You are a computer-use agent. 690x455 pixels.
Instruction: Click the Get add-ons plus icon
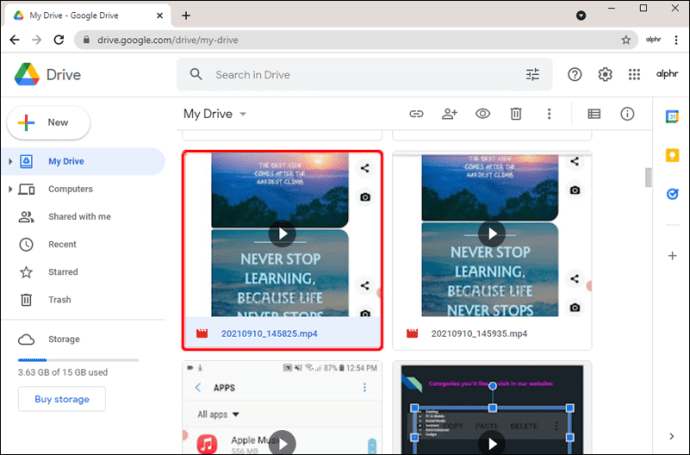coord(672,256)
